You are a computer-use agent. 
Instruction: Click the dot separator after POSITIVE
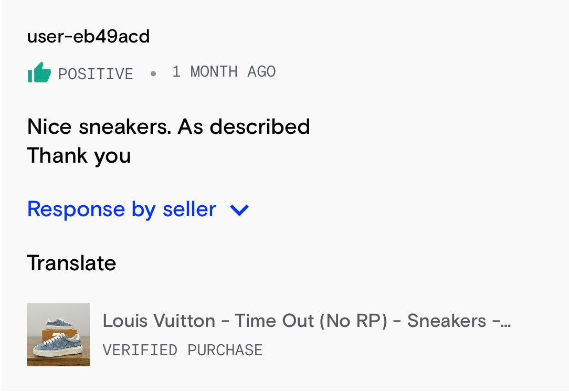click(x=153, y=74)
